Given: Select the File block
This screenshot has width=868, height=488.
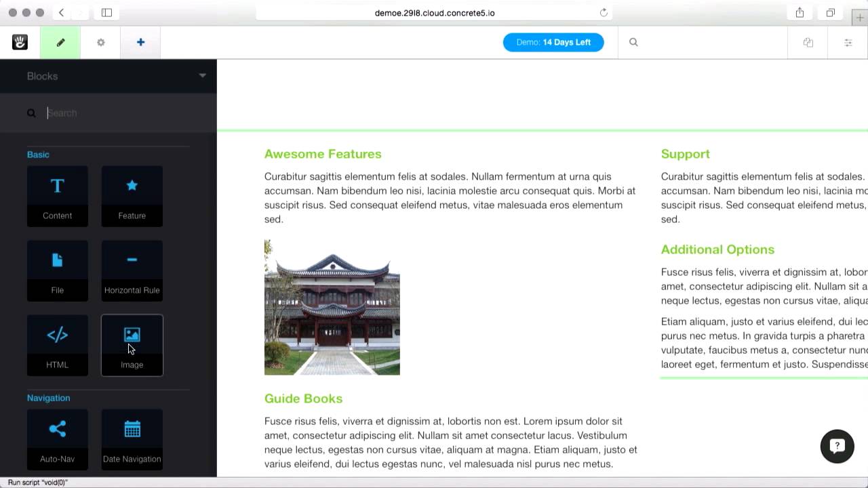Looking at the screenshot, I should 58,270.
